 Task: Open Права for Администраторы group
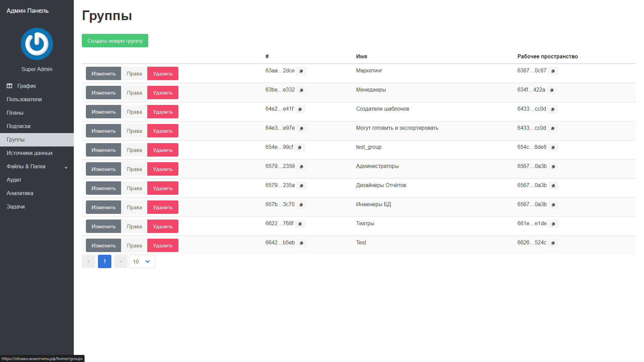pos(134,169)
